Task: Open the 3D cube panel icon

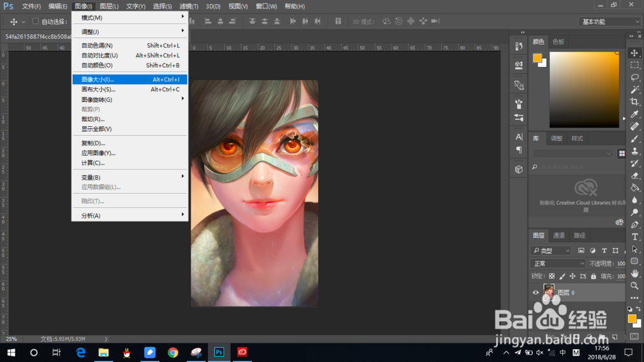Action: pos(518,169)
